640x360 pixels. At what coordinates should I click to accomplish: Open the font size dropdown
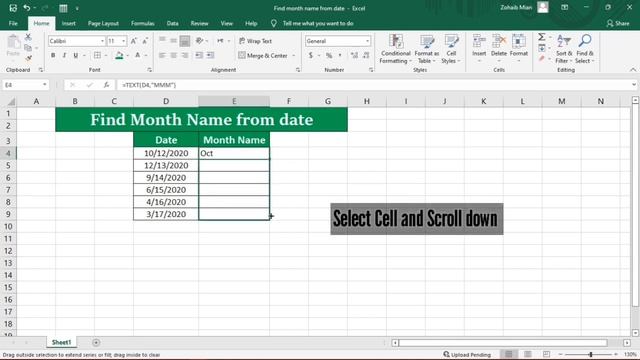coord(124,41)
